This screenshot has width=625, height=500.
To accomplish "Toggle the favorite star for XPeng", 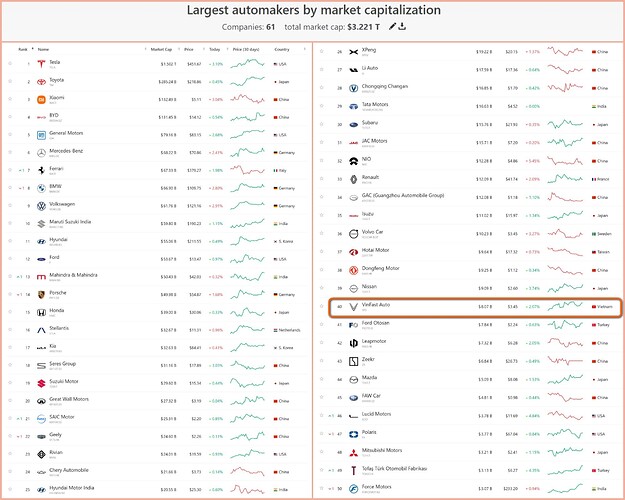I will 321,51.
